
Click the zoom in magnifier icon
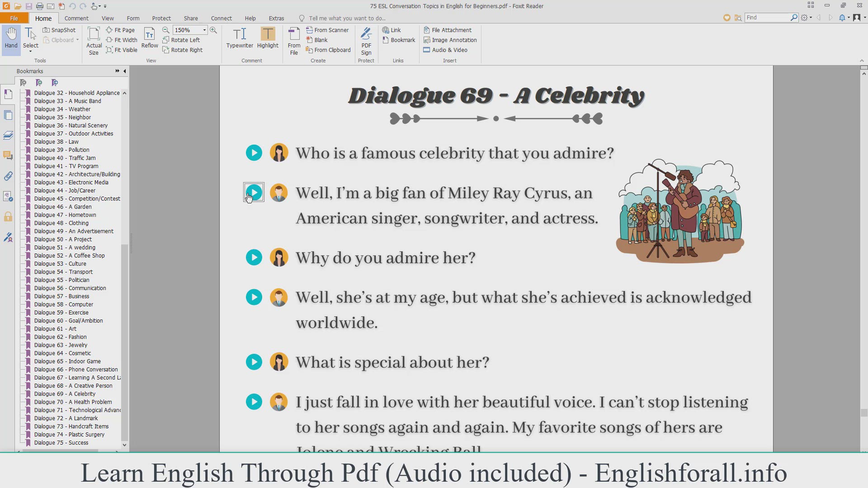[x=213, y=30]
